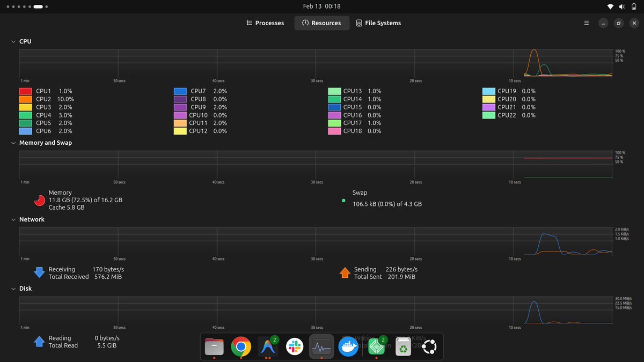Screen dimensions: 644x362
Task: Edit the CPU20 yellow color swatch
Action: click(488, 99)
